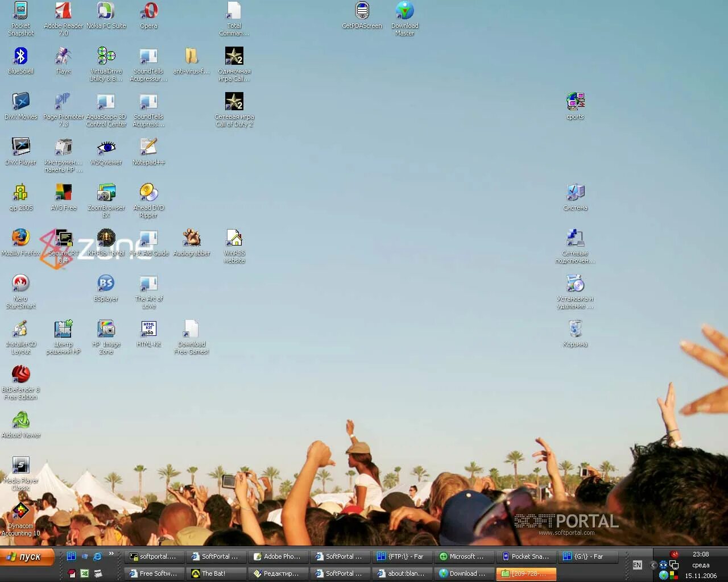Launch Internet Explorer from quick launch
The image size is (728, 582).
(97, 556)
